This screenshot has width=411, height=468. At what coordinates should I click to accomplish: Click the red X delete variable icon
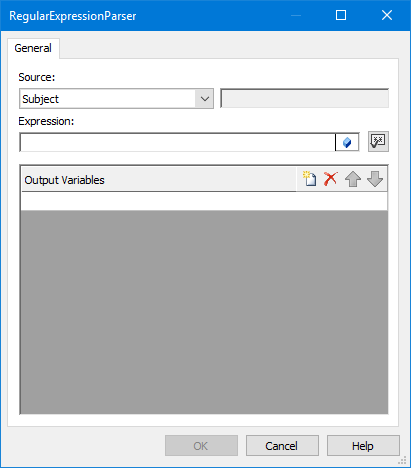coord(331,179)
